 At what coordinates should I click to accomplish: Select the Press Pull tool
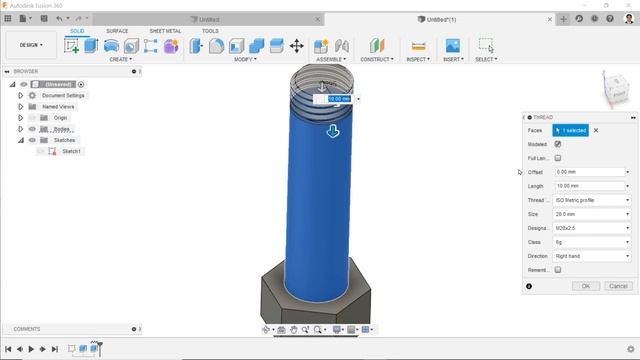196,46
